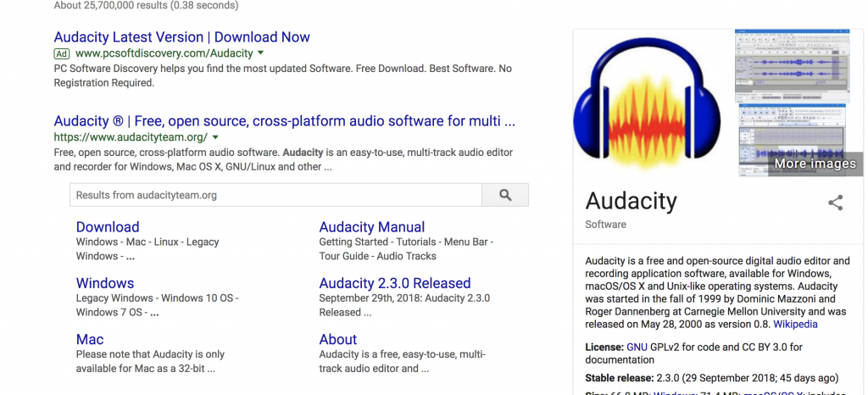Click 'About 25,700,000 results' stats text
868x395 pixels.
[x=146, y=6]
